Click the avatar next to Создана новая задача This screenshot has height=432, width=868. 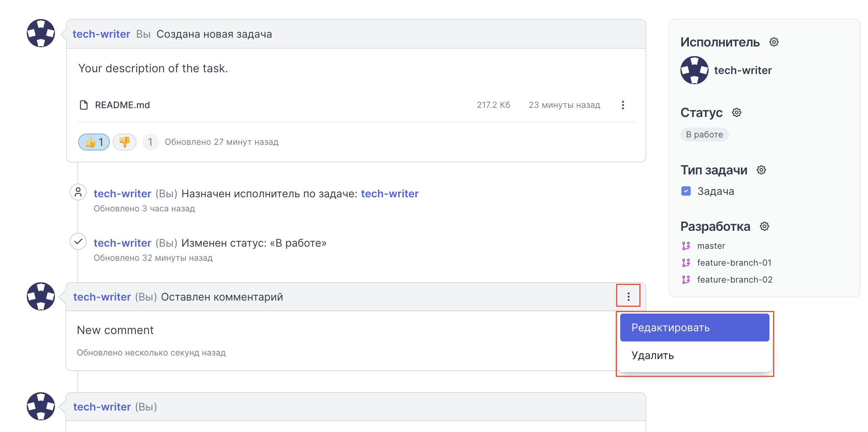[41, 33]
